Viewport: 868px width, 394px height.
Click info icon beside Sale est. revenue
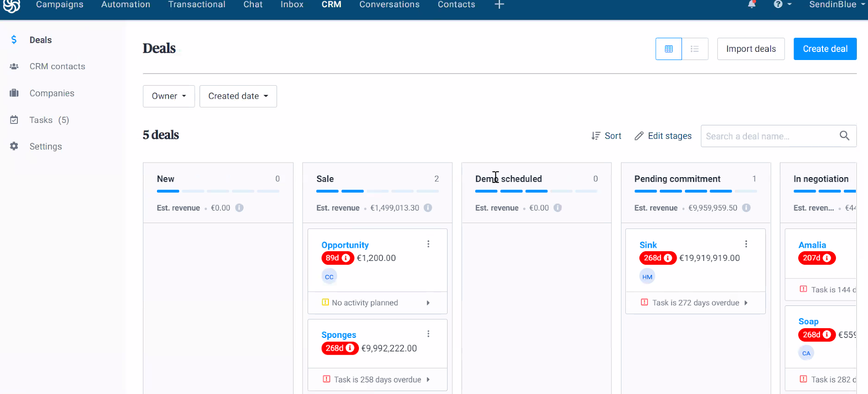click(x=428, y=208)
